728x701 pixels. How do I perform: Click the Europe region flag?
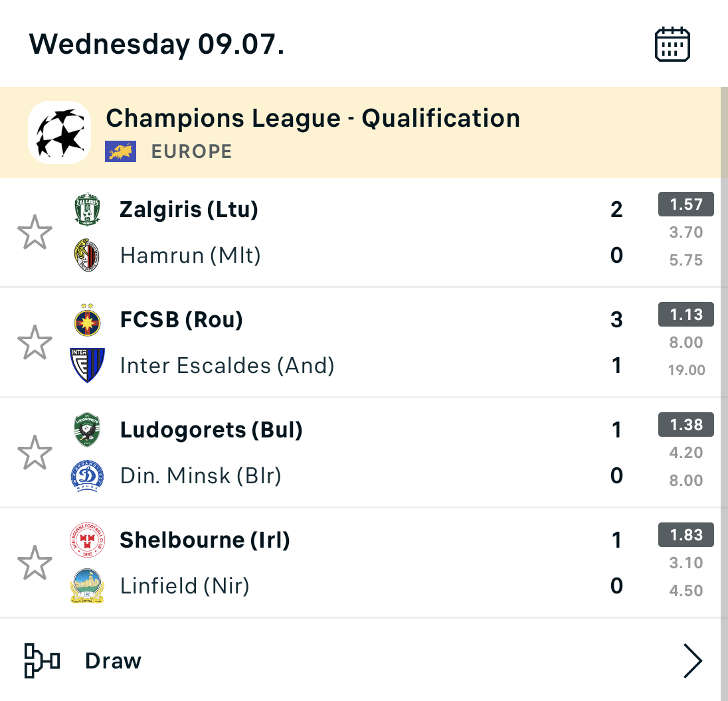coord(120,151)
